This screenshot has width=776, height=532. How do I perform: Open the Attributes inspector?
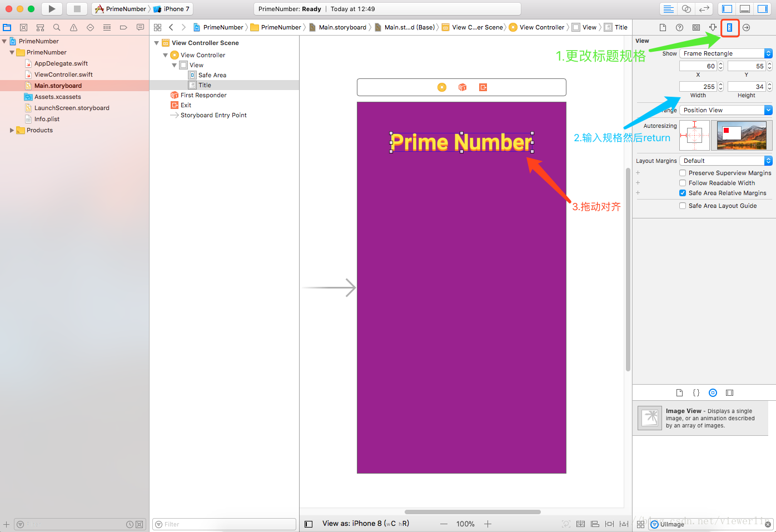713,27
